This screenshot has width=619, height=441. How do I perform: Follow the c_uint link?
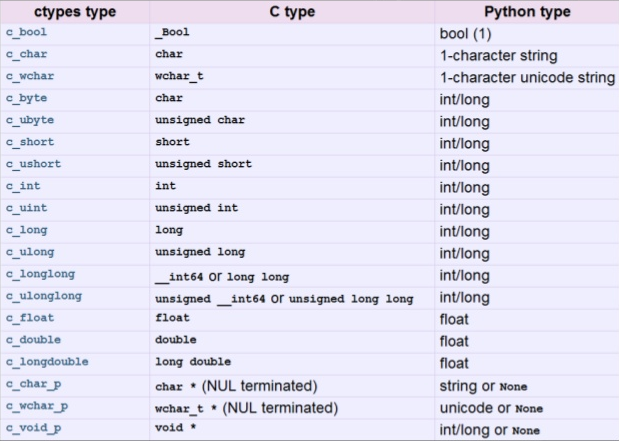point(26,208)
